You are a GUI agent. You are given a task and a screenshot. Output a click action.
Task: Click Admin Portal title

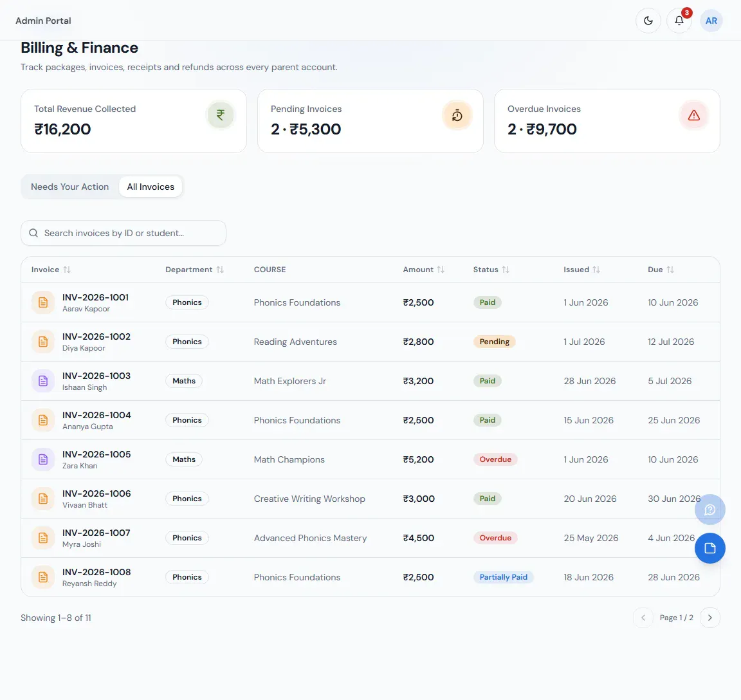(x=44, y=21)
